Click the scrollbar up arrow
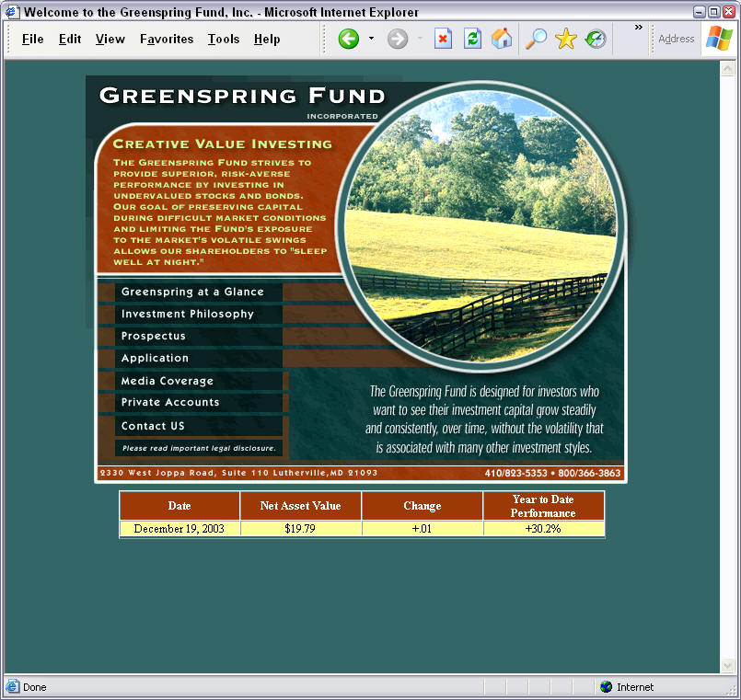This screenshot has width=741, height=700. click(x=727, y=69)
